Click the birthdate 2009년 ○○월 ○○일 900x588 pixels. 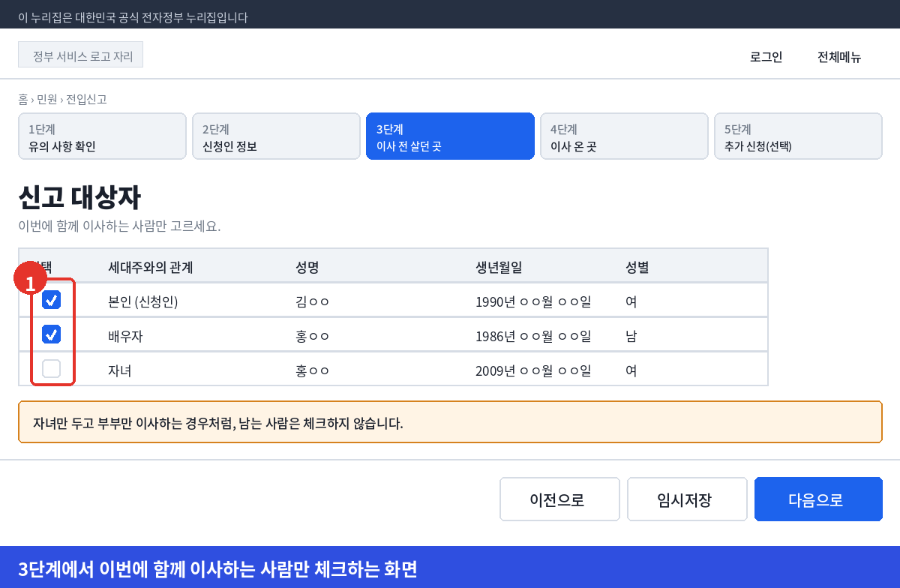pyautogui.click(x=533, y=370)
